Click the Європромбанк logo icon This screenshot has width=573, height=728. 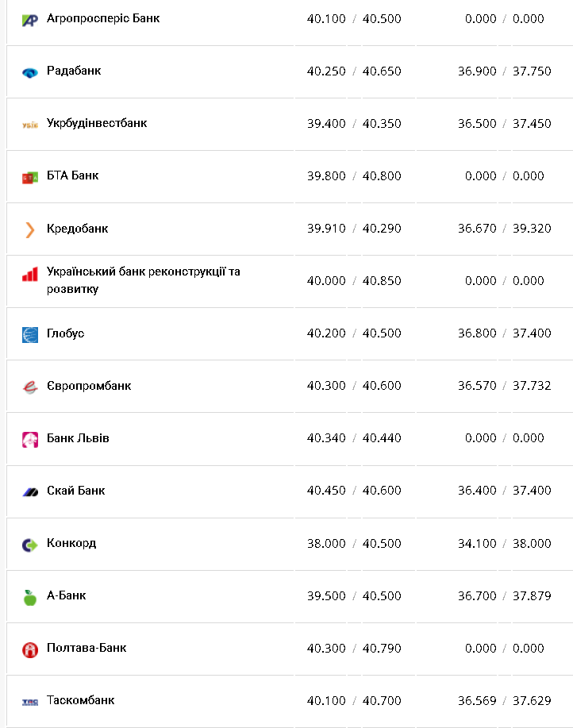click(30, 387)
